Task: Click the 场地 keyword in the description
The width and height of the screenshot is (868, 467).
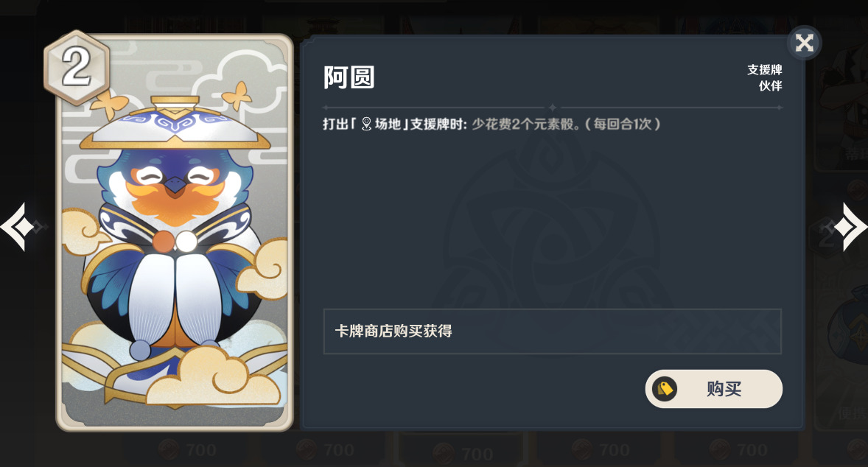Action: (388, 124)
